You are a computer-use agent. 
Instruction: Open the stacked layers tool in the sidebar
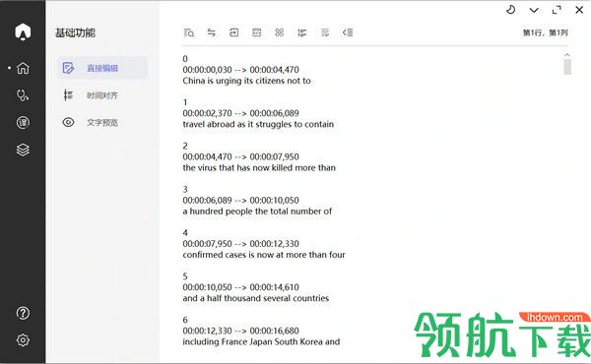(23, 150)
